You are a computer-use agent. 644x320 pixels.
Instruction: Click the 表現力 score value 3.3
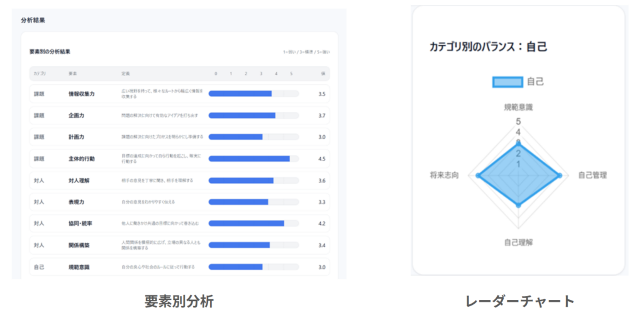(321, 202)
